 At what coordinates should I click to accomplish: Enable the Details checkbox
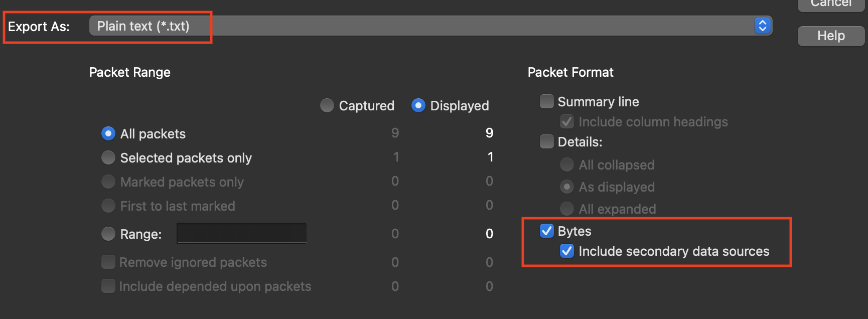coord(547,141)
